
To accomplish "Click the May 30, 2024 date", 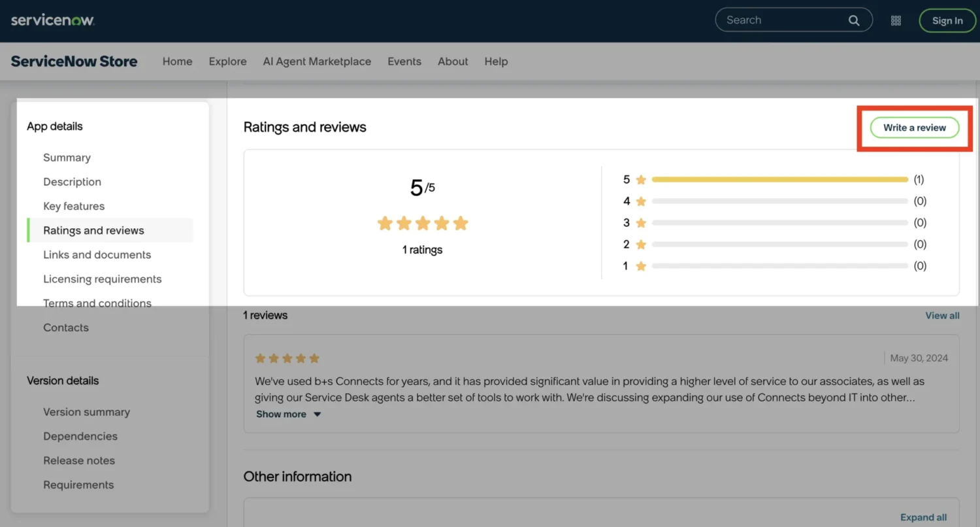I will pyautogui.click(x=919, y=358).
